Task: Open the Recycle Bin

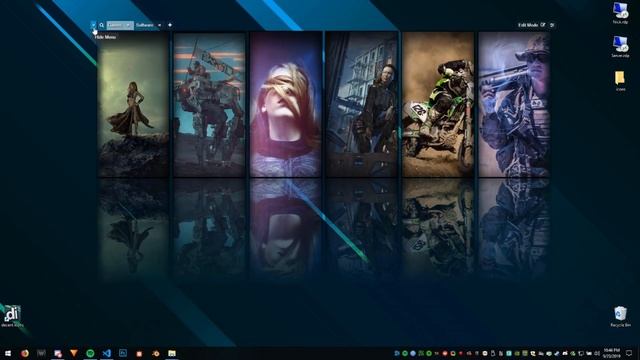Action: pyautogui.click(x=620, y=317)
